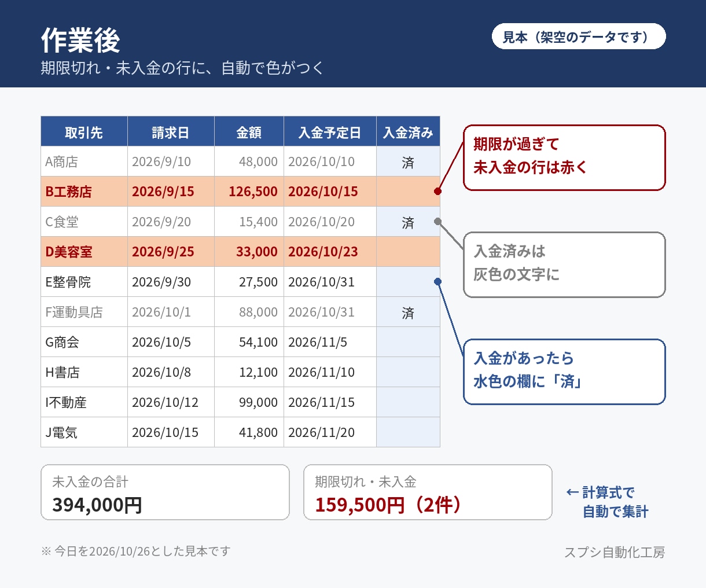Click billing date 2026/9/25
Image resolution: width=706 pixels, height=588 pixels.
pos(171,252)
